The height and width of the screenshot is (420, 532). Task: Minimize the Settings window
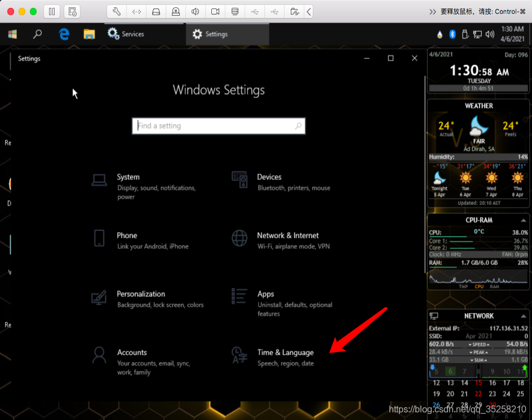tap(367, 59)
